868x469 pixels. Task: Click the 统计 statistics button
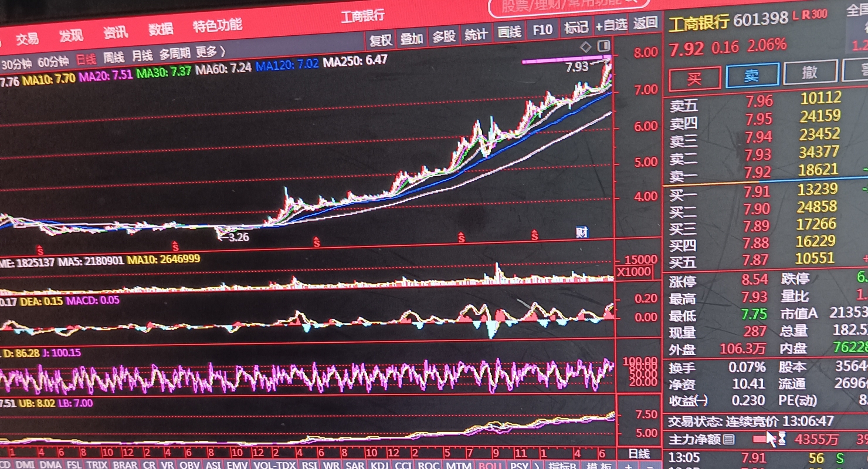pos(476,34)
